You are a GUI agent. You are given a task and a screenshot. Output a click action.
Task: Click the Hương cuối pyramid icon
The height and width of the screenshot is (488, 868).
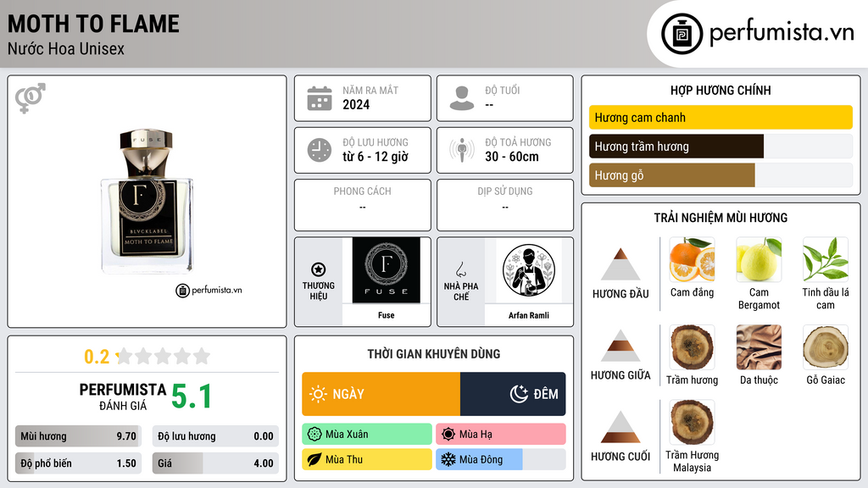point(620,427)
